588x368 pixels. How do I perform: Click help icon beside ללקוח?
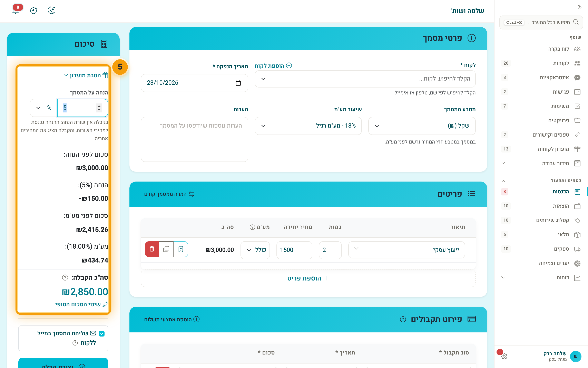click(75, 343)
